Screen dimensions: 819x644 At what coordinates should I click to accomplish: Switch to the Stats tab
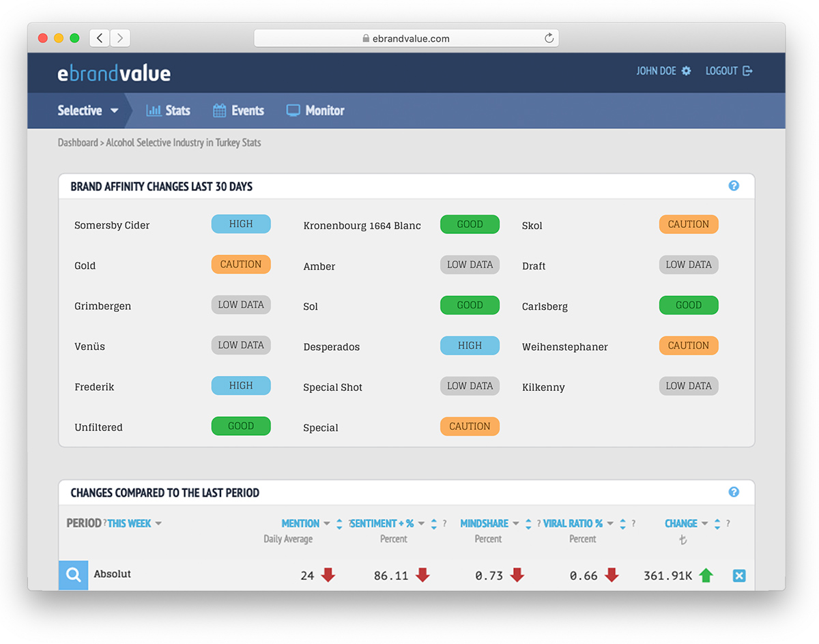169,111
